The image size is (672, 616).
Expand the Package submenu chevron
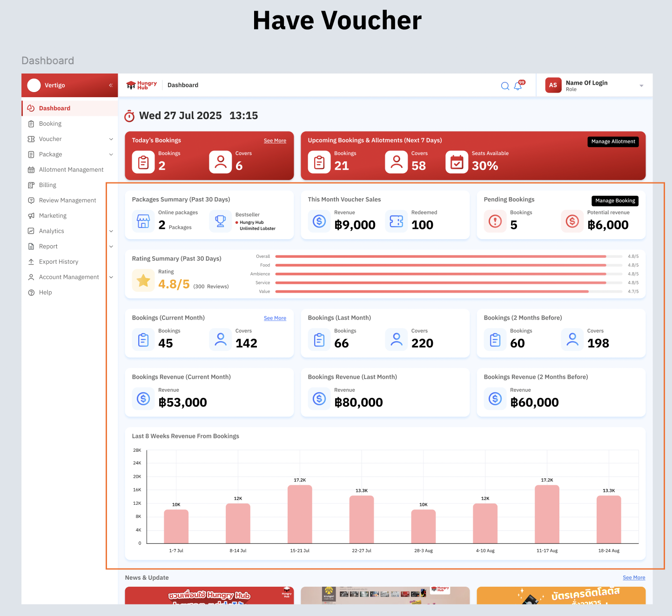pyautogui.click(x=111, y=154)
